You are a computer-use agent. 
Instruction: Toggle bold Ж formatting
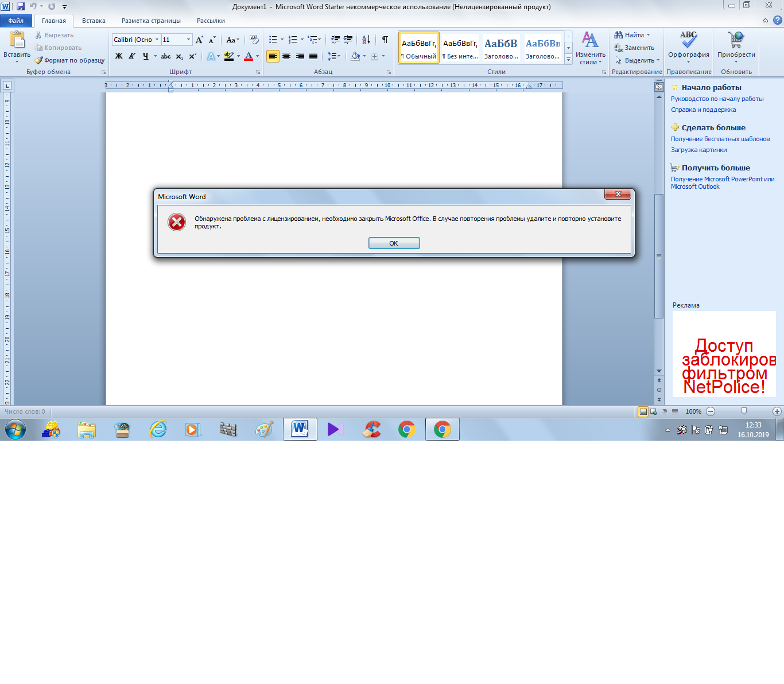pyautogui.click(x=119, y=56)
